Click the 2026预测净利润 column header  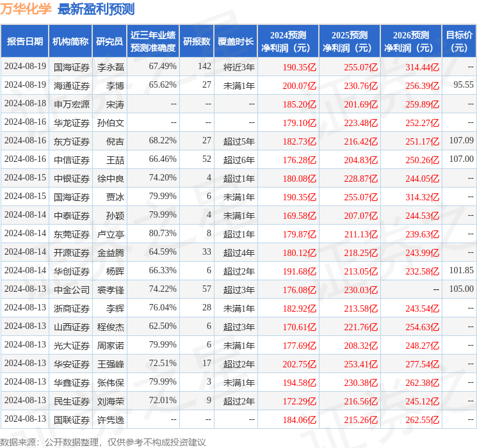(411, 42)
